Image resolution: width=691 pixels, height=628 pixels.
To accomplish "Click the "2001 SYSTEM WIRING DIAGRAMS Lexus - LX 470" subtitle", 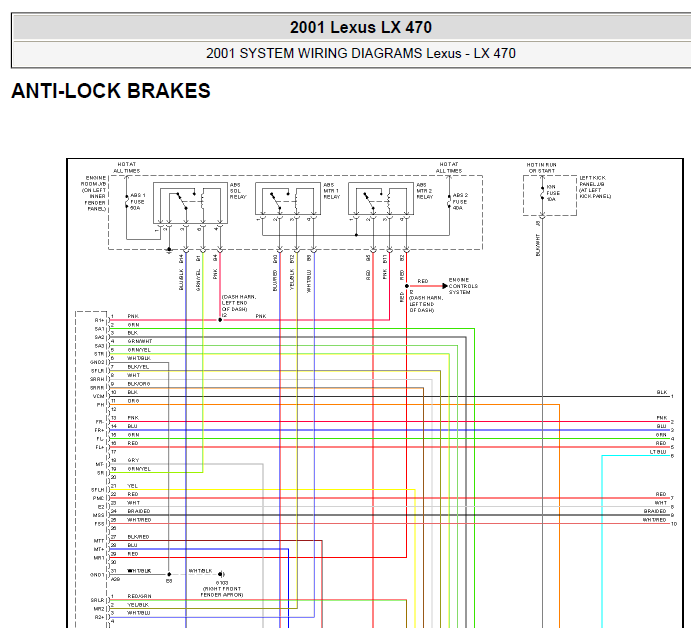I will [360, 53].
